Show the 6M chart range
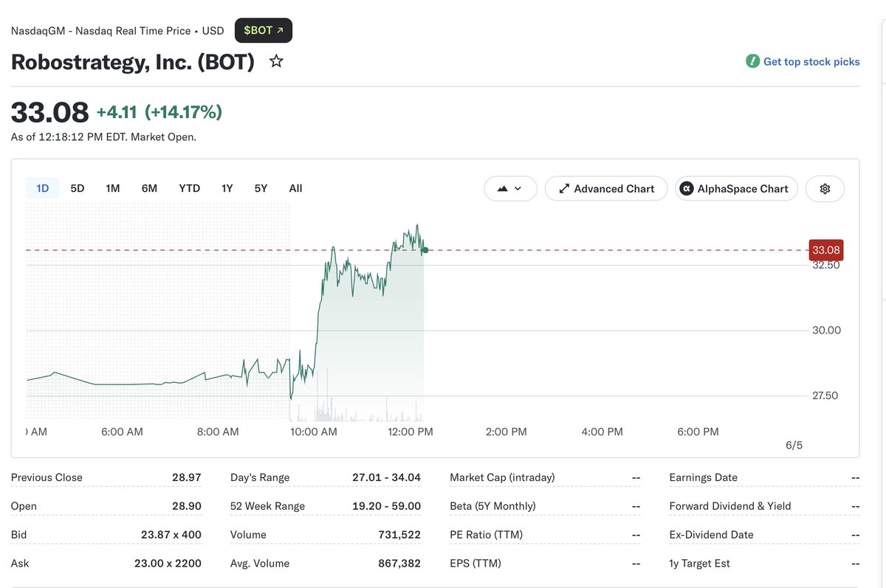Screen dimensions: 886x588 (149, 188)
